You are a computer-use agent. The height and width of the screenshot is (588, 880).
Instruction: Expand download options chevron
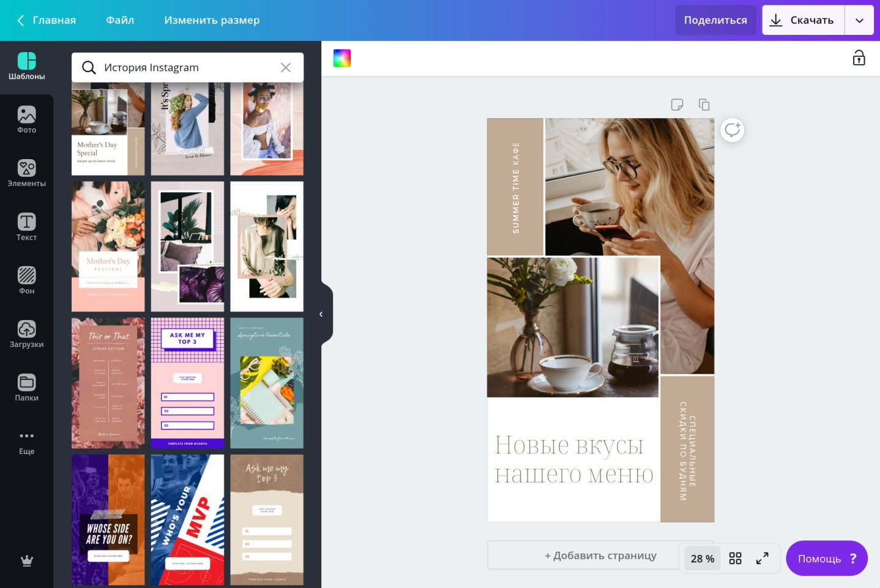click(x=859, y=20)
